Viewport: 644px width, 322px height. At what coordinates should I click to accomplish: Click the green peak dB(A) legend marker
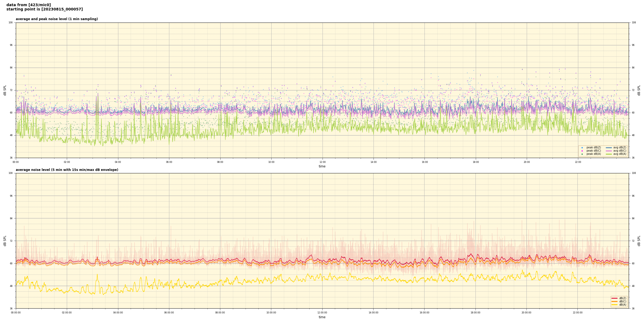582,154
